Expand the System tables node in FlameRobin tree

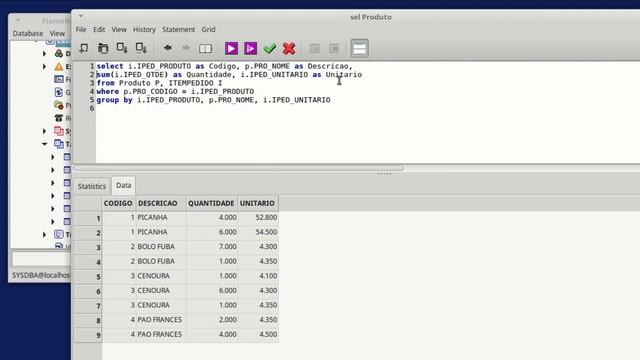pos(44,131)
